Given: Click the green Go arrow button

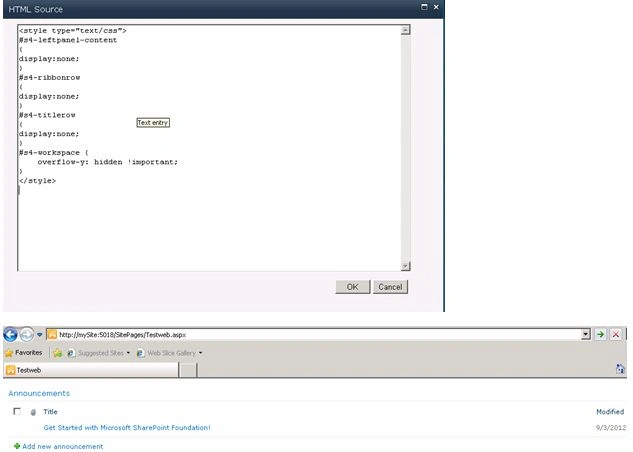Looking at the screenshot, I should (600, 334).
